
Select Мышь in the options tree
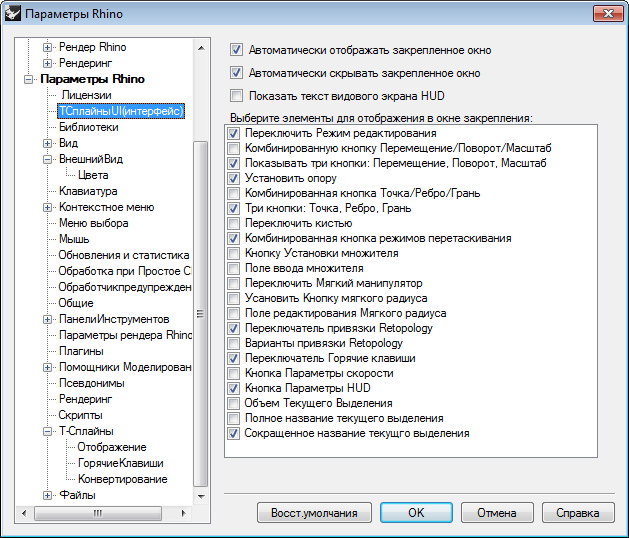(74, 239)
